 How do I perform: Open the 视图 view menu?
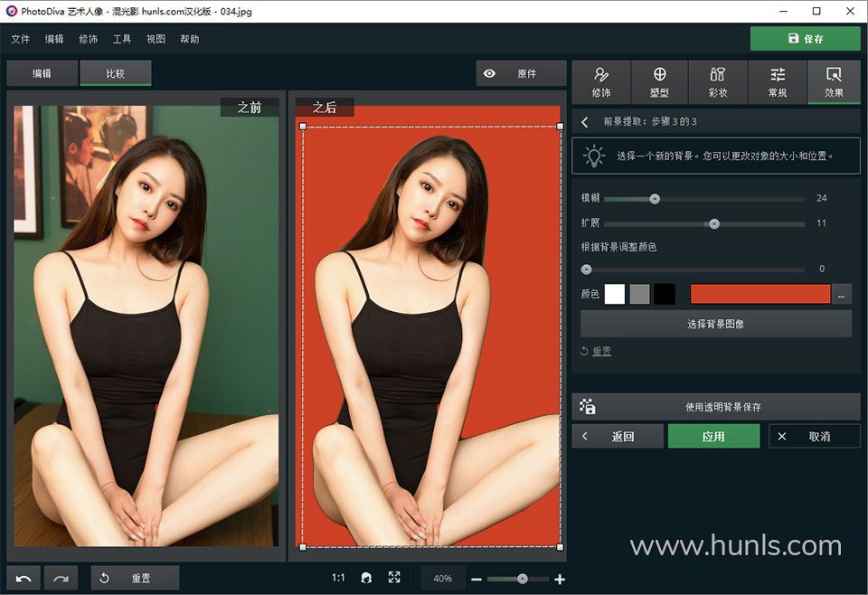[156, 39]
